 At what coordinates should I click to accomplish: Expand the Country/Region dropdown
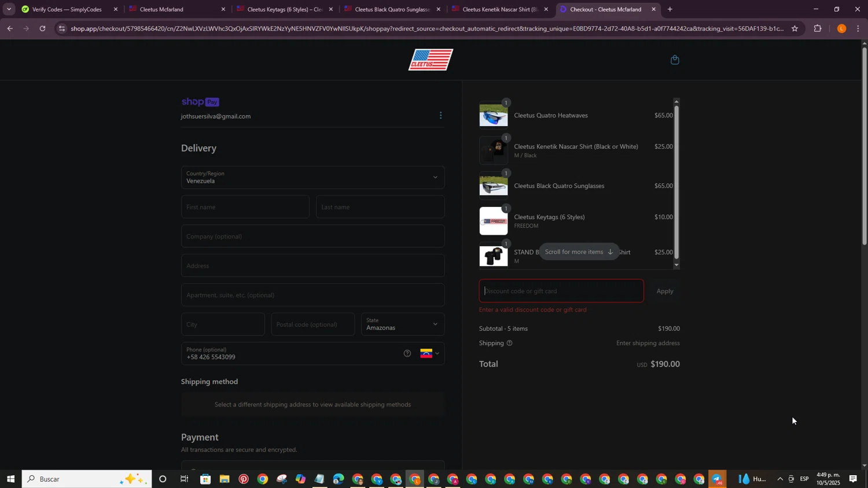pyautogui.click(x=313, y=178)
